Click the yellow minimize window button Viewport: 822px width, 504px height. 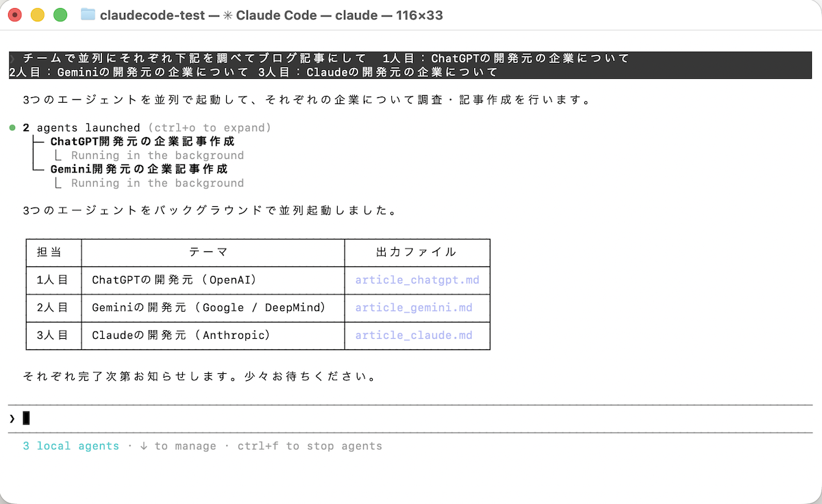(38, 14)
